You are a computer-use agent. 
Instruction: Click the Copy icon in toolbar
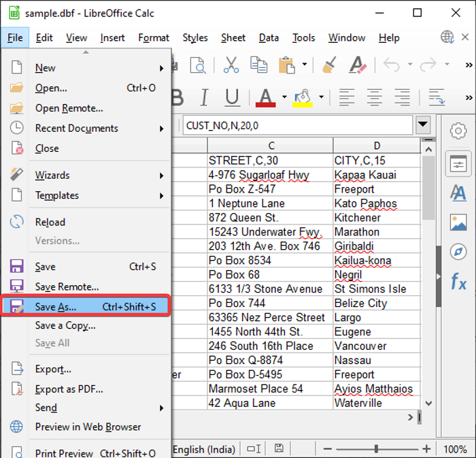coord(258,65)
